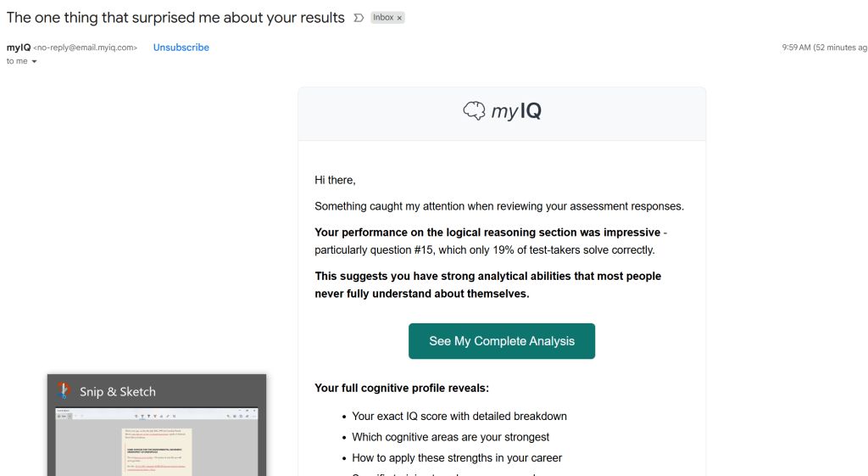Expand recipient details arrow next to "to me"
868x476 pixels.
[x=35, y=62]
